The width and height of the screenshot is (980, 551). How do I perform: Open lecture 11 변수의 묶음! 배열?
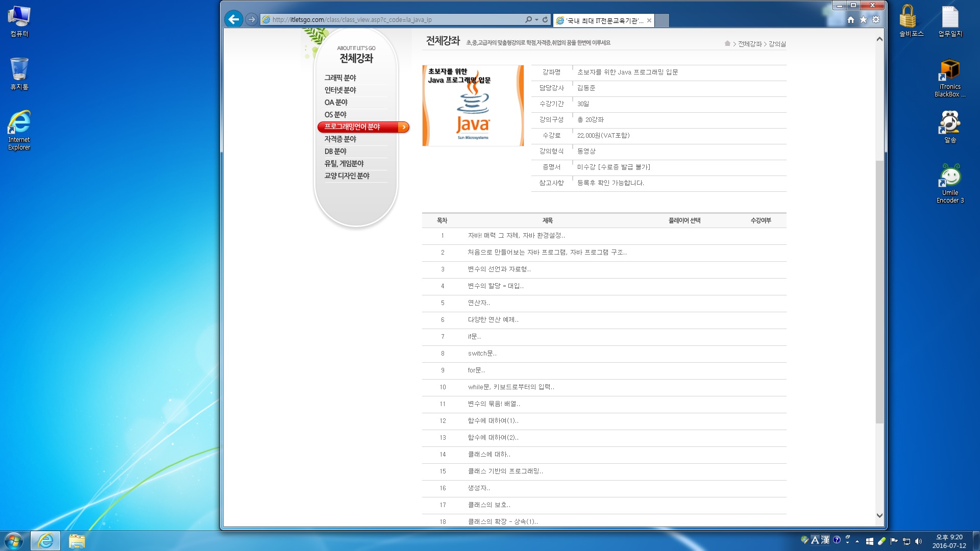494,404
